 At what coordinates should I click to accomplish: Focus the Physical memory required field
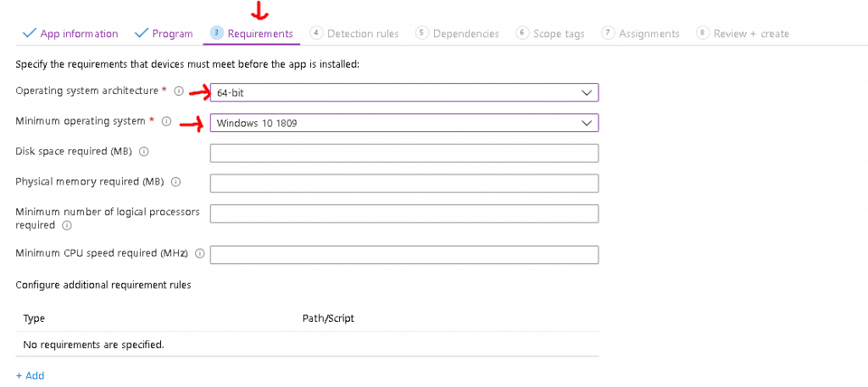[404, 183]
